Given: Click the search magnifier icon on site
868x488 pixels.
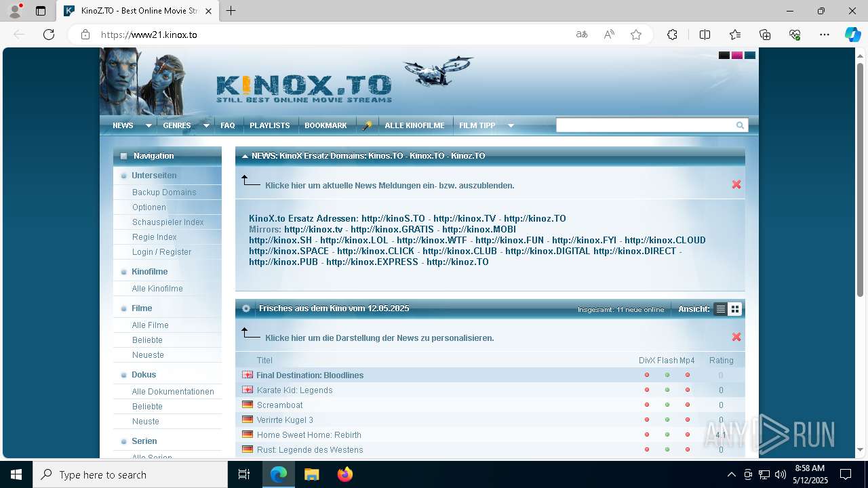Looking at the screenshot, I should pos(740,125).
